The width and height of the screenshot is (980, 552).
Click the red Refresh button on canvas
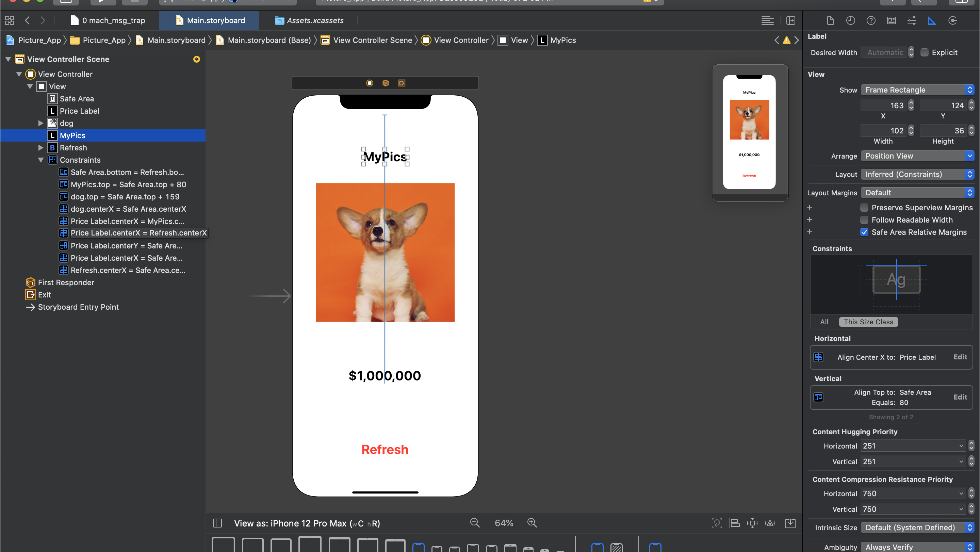385,450
